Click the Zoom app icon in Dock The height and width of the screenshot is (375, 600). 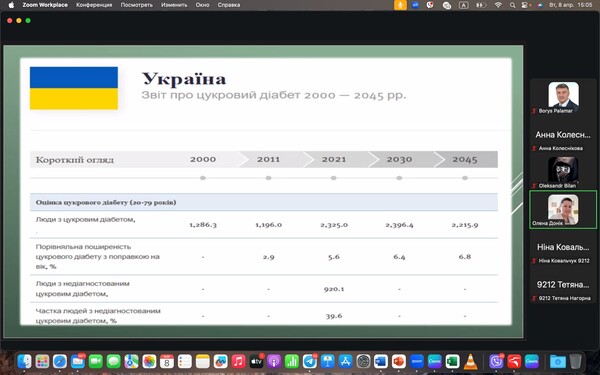417,361
